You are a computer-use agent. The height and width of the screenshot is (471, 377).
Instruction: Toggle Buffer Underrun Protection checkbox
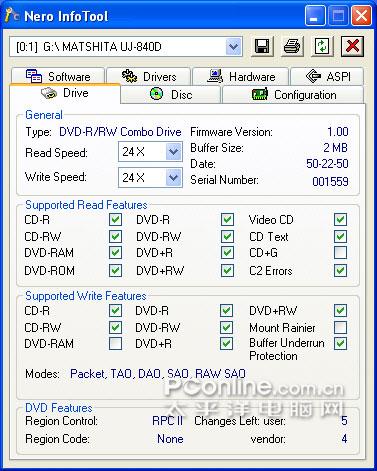pos(340,343)
